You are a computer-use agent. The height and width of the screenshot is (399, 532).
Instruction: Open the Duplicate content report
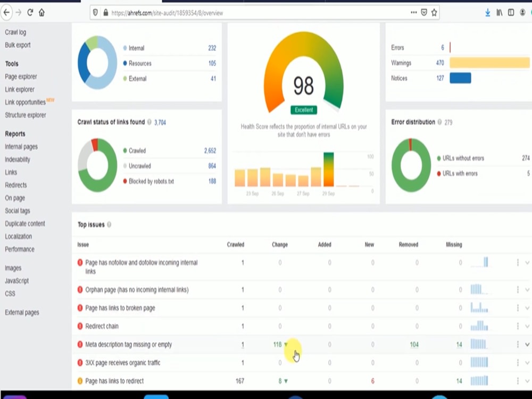pos(25,223)
